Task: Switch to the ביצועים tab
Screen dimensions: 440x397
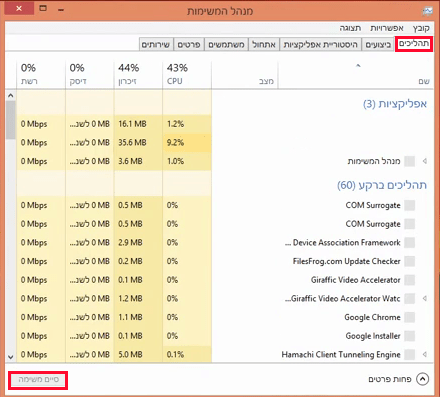Action: pyautogui.click(x=378, y=44)
